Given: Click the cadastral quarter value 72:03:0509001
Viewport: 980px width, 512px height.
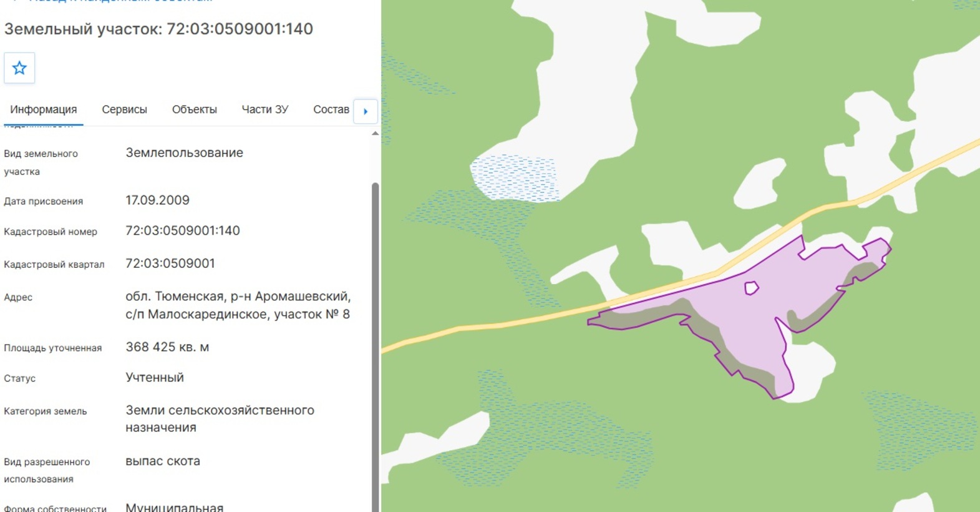Looking at the screenshot, I should tap(170, 263).
